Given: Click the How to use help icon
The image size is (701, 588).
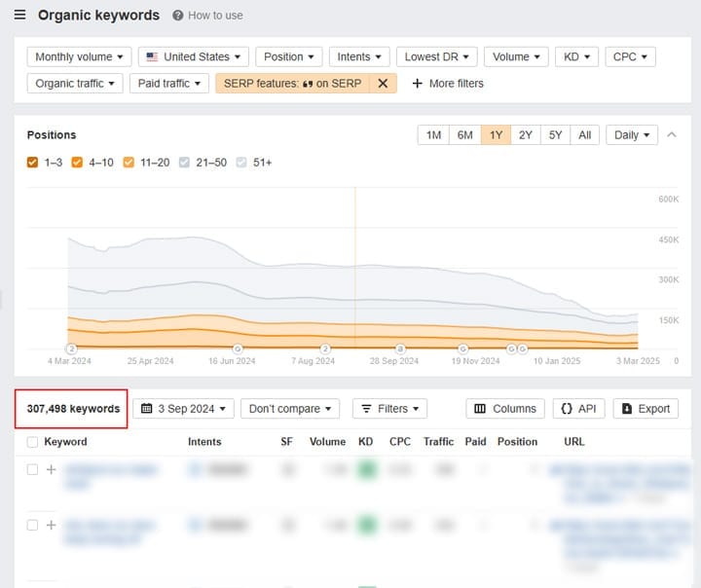Looking at the screenshot, I should 177,16.
